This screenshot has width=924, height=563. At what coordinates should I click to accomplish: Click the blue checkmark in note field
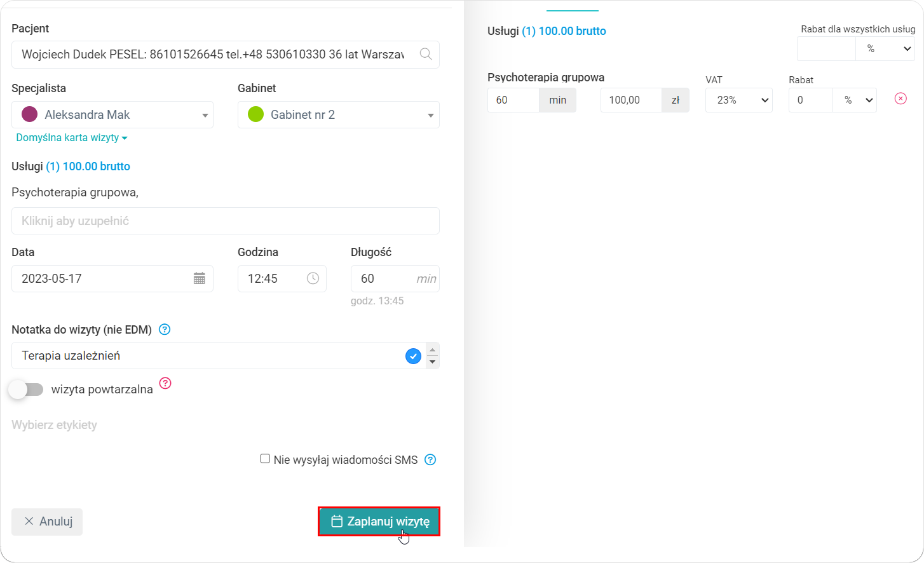(413, 356)
